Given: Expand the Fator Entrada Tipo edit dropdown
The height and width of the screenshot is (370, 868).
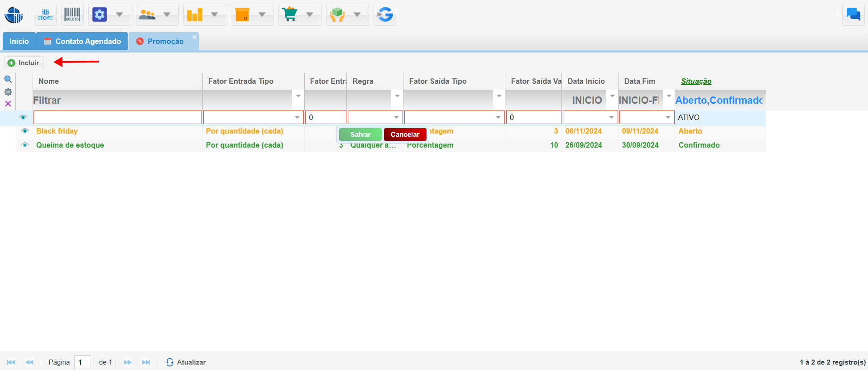Looking at the screenshot, I should [297, 118].
